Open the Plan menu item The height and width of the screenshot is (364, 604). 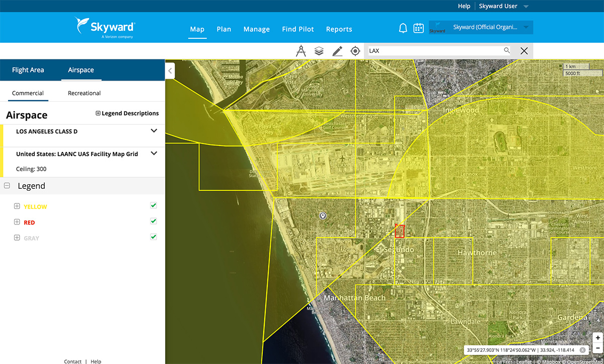click(224, 29)
